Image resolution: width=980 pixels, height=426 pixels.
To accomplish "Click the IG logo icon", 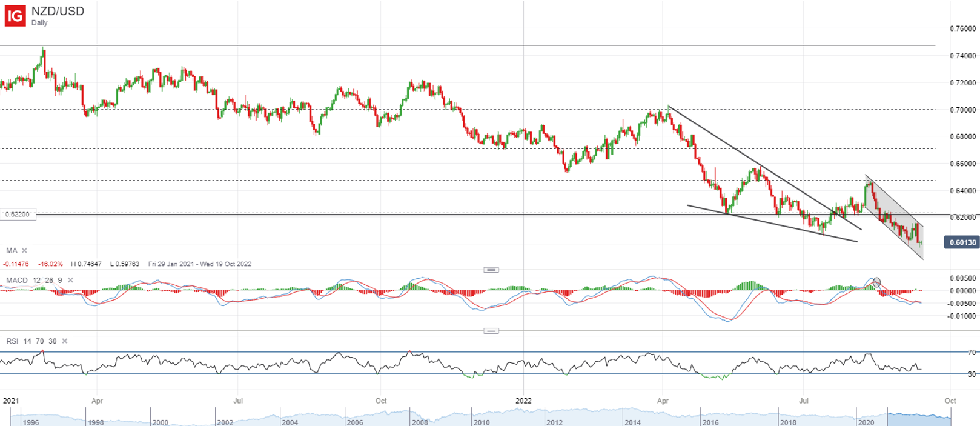I will (x=15, y=16).
